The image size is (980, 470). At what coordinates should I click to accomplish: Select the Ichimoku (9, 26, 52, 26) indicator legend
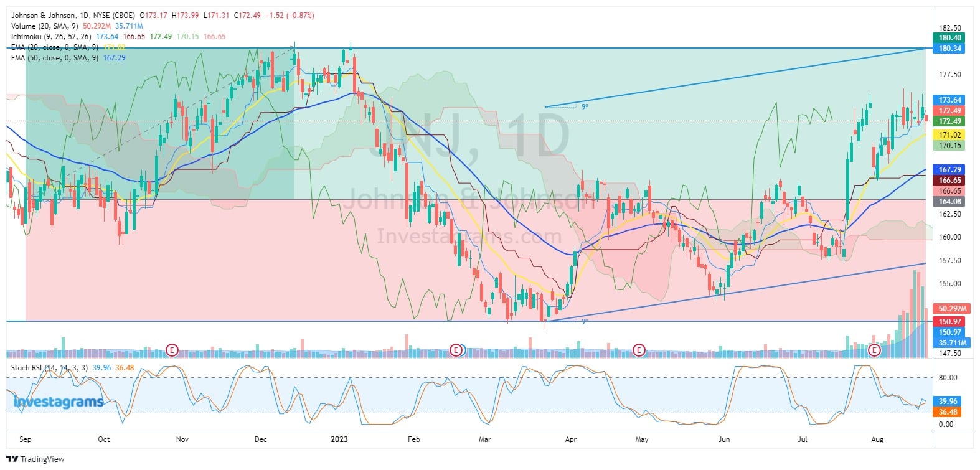(52, 37)
